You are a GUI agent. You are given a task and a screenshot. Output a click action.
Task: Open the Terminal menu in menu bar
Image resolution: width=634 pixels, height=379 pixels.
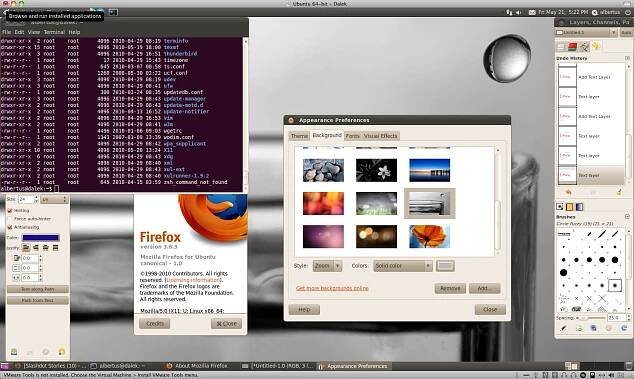pyautogui.click(x=54, y=32)
